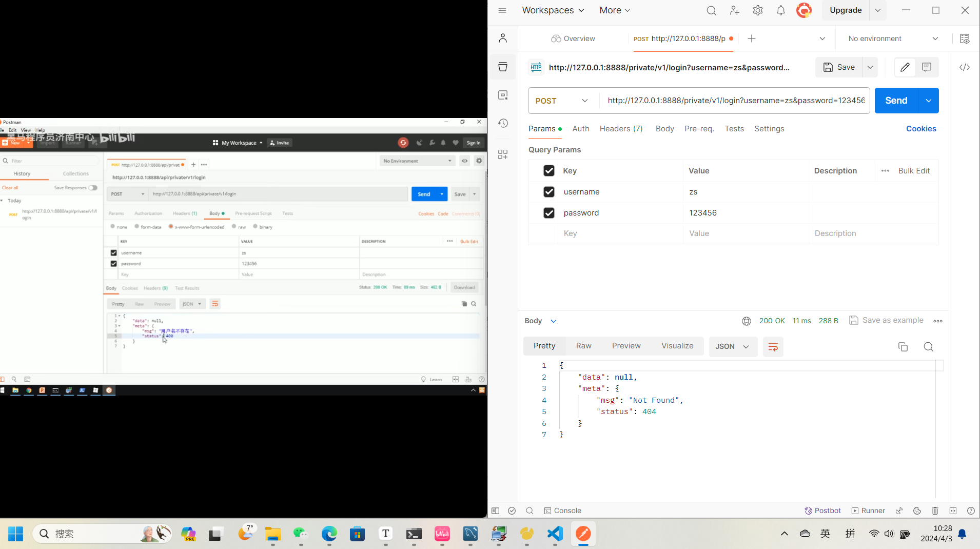This screenshot has width=980, height=549.
Task: Toggle the select-all params checkbox
Action: 549,170
